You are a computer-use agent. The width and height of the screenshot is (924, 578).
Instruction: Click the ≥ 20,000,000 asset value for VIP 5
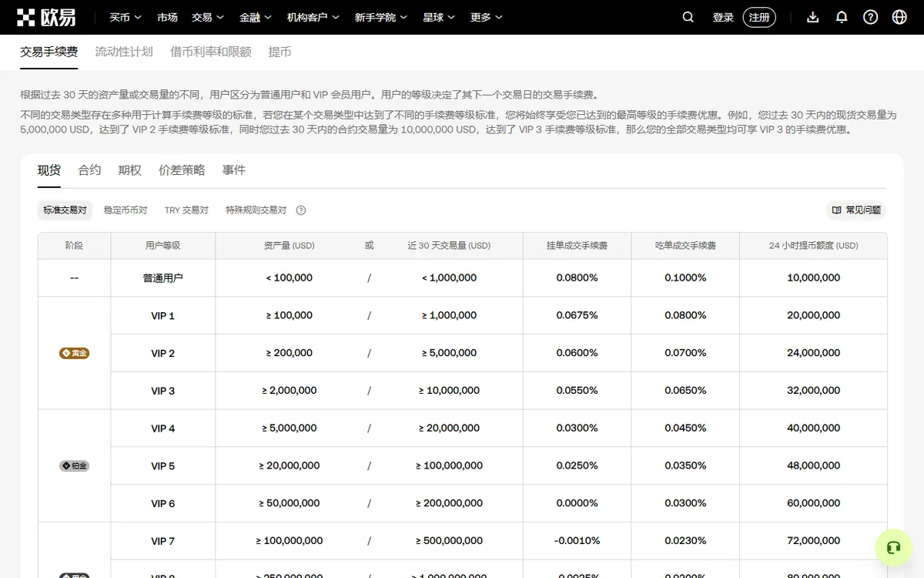click(x=290, y=465)
